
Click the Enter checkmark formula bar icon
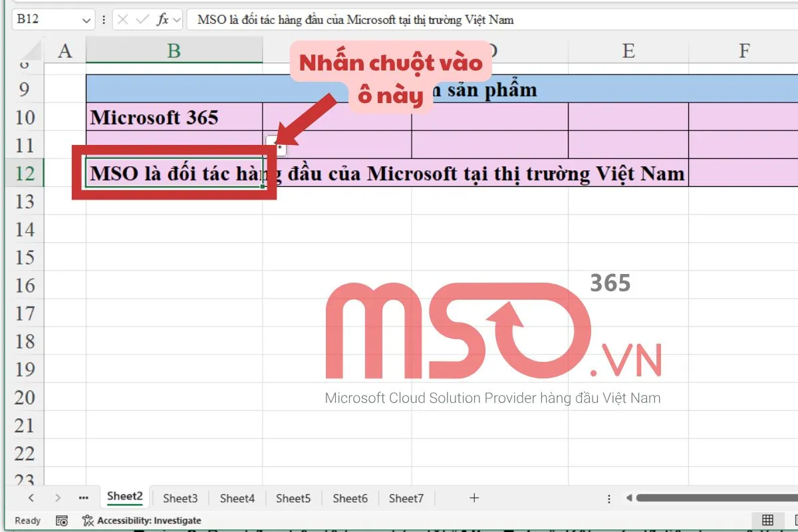click(142, 20)
